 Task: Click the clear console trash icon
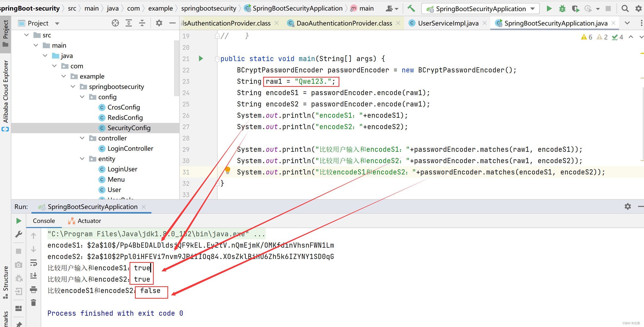tap(33, 303)
